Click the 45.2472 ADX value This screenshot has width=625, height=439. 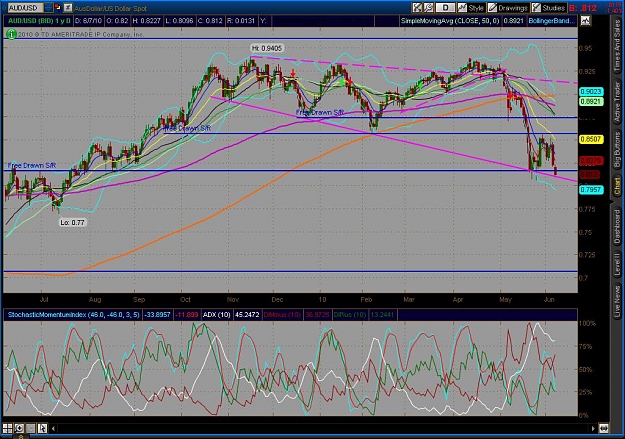(247, 315)
